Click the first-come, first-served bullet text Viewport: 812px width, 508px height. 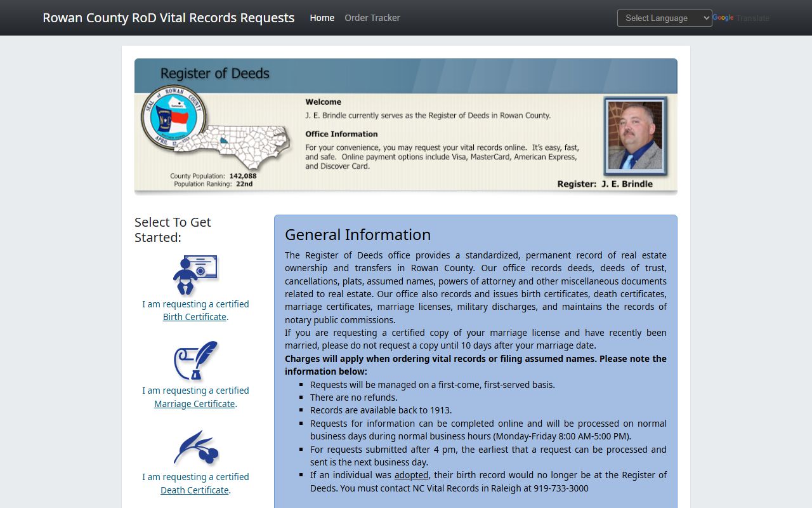pos(433,385)
